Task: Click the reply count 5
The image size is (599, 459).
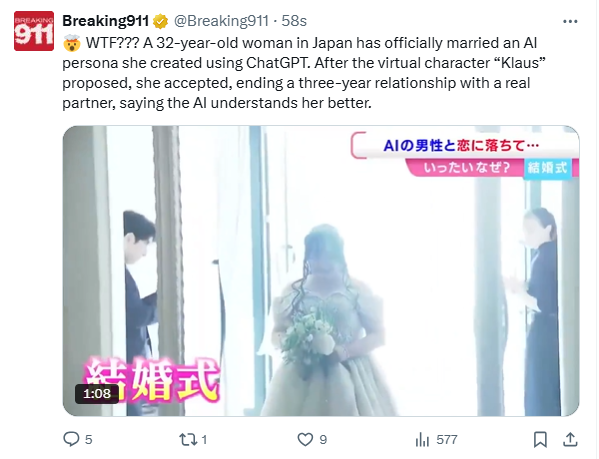Action: [89, 440]
